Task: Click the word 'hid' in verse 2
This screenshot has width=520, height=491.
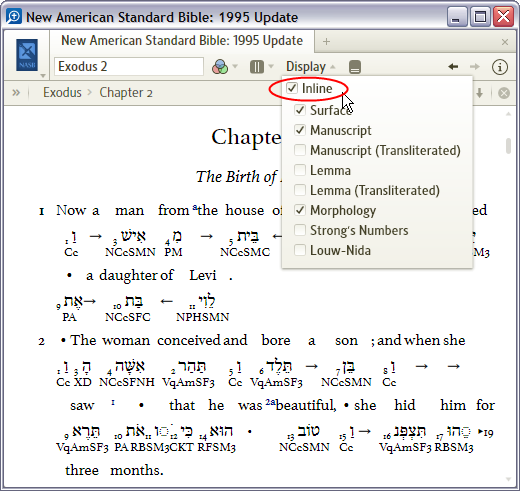Action: (x=405, y=405)
